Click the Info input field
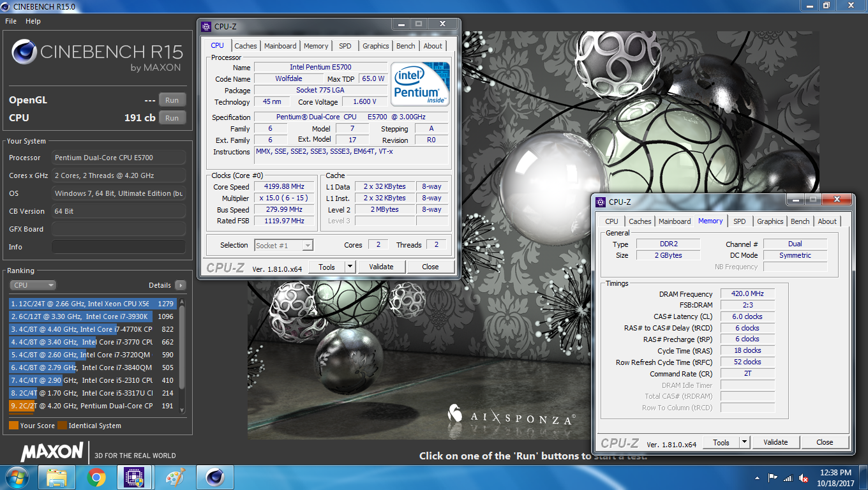Image resolution: width=868 pixels, height=490 pixels. coord(119,247)
